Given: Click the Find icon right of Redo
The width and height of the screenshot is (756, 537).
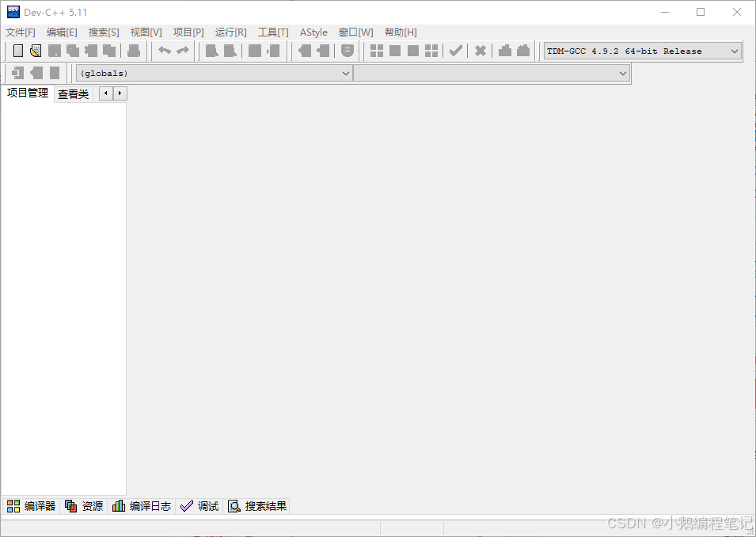Looking at the screenshot, I should click(211, 51).
